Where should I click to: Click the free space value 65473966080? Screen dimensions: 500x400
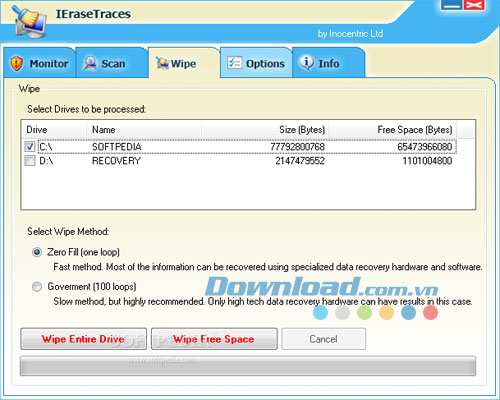click(425, 147)
